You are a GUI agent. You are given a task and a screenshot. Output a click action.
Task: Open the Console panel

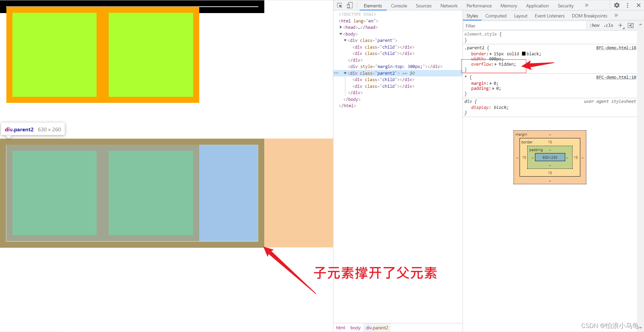click(398, 5)
